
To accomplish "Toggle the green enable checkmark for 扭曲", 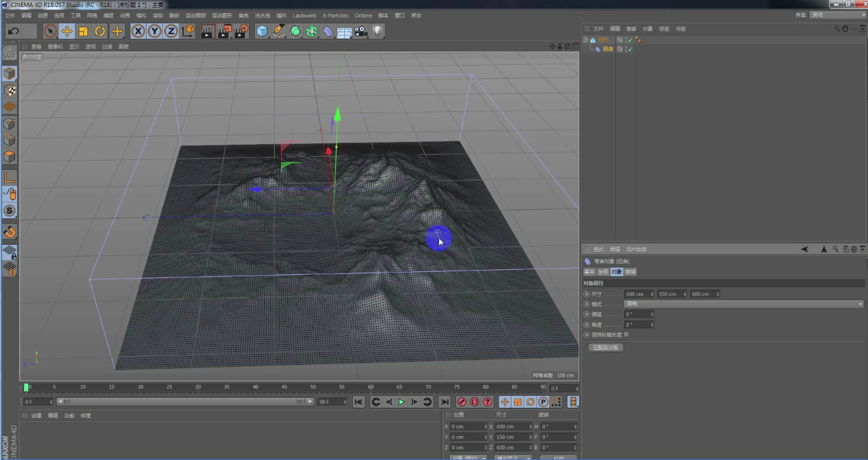I will click(629, 49).
